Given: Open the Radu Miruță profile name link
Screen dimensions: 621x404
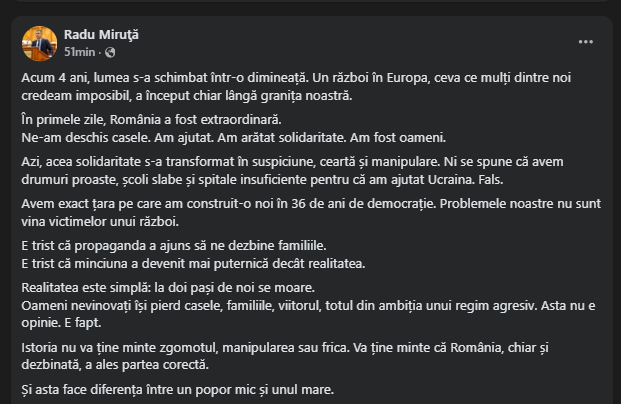Looking at the screenshot, I should coord(101,34).
